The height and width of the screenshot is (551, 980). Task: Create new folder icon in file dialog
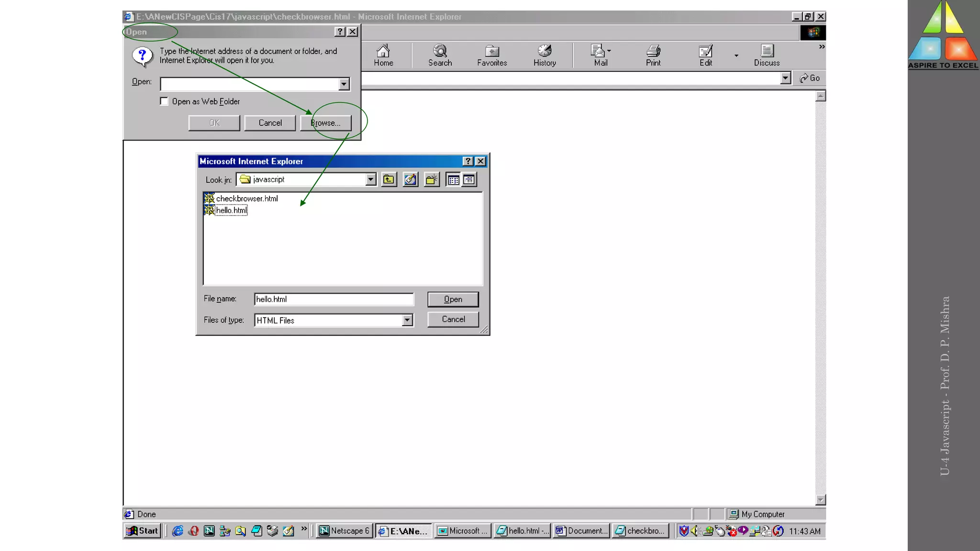(431, 180)
